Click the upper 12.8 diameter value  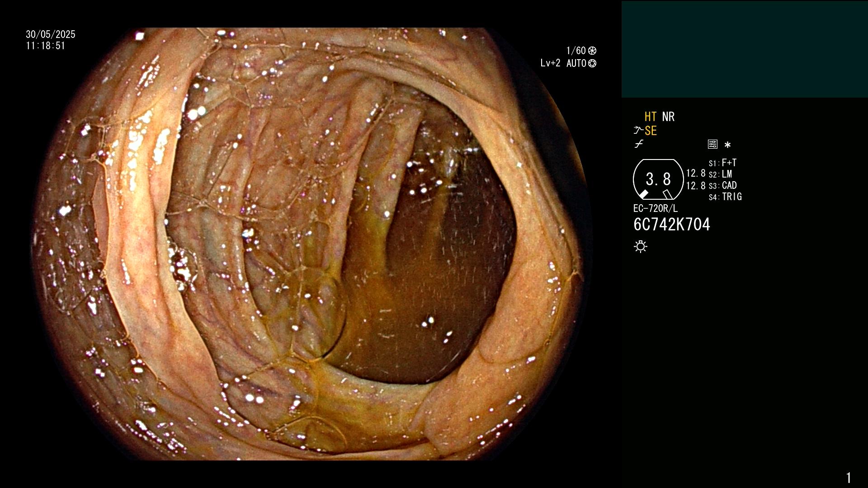point(696,174)
